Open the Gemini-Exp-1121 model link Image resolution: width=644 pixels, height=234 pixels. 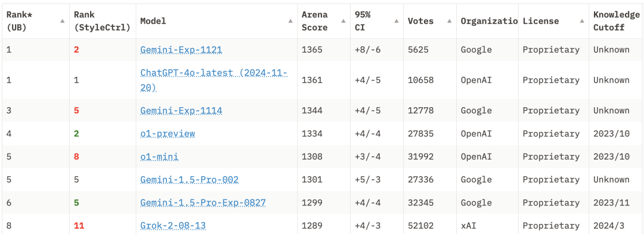point(181,50)
